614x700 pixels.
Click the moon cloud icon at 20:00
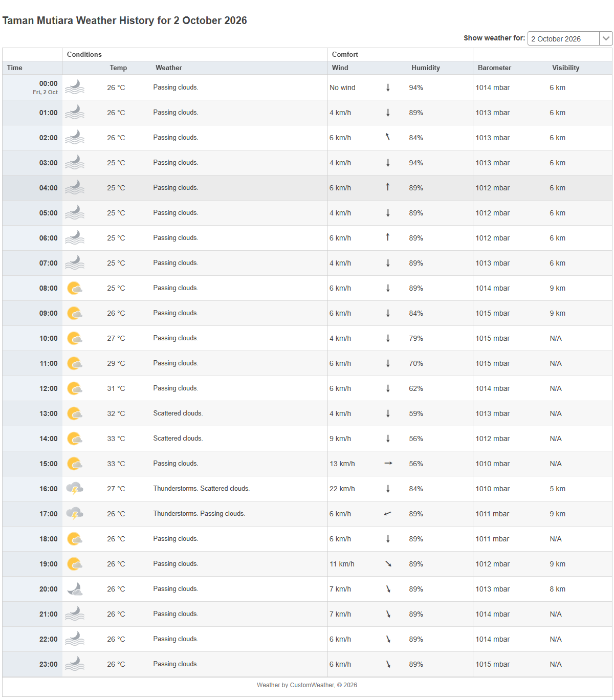75,589
